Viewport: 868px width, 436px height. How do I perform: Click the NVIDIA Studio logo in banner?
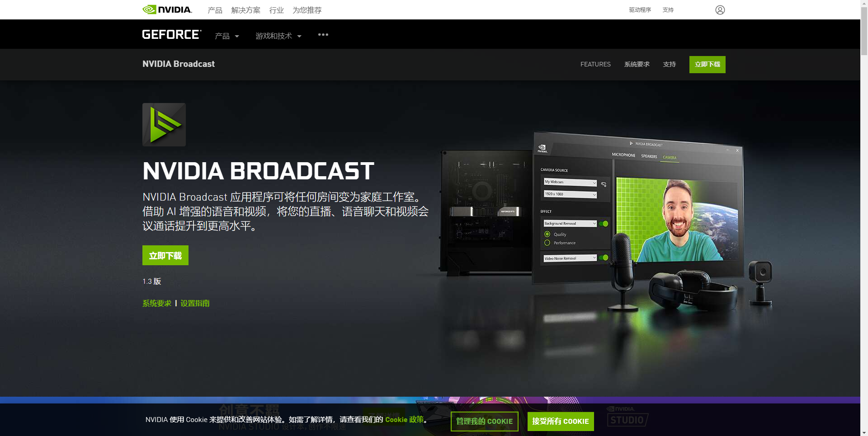pos(627,417)
